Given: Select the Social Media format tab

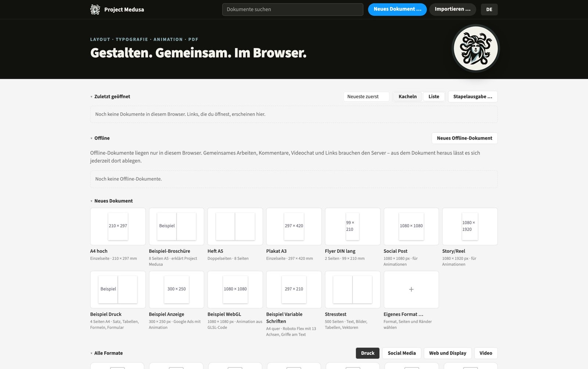Looking at the screenshot, I should (x=402, y=353).
